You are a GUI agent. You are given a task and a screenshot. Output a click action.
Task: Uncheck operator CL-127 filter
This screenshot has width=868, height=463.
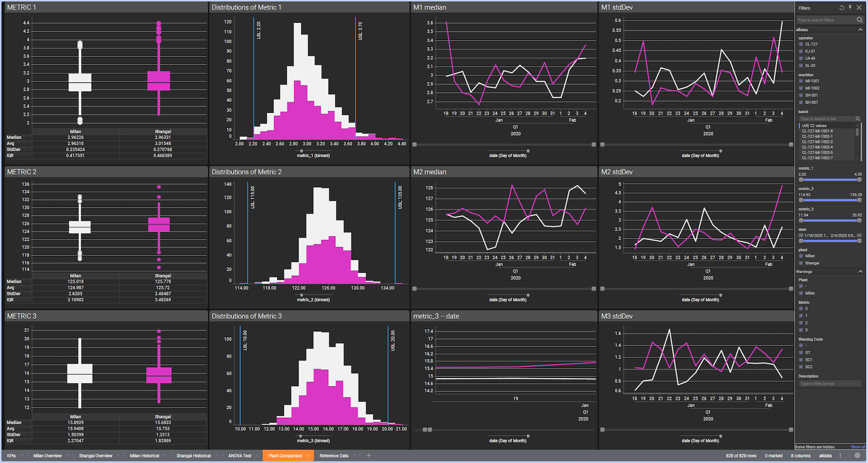coord(801,44)
